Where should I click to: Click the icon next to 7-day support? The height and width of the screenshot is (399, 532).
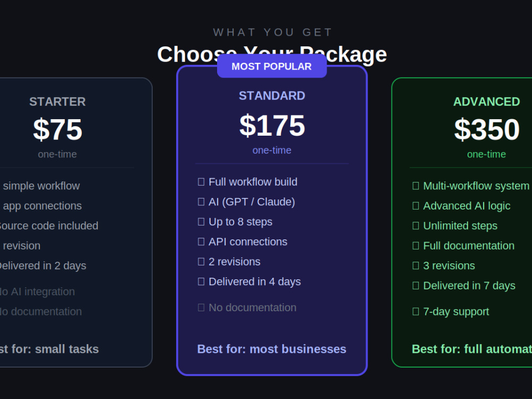[415, 311]
